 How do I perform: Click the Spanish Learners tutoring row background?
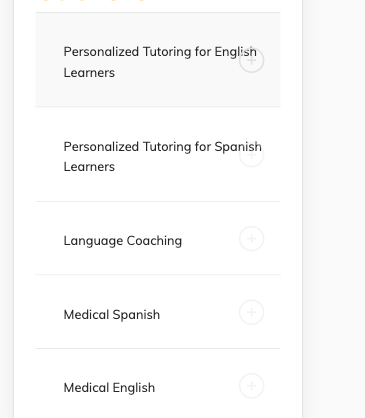point(158,154)
